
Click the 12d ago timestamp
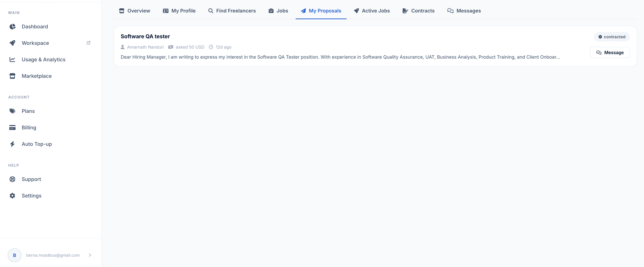pos(223,47)
